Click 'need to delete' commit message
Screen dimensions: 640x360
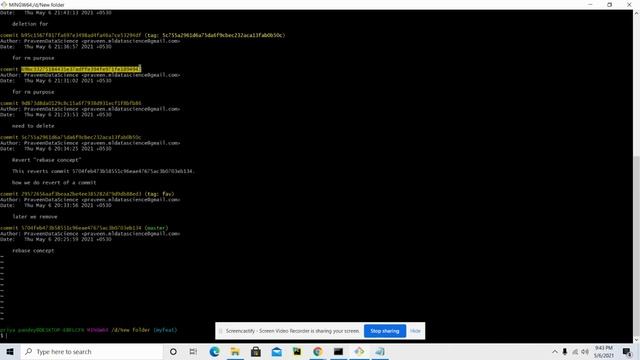tap(33, 126)
